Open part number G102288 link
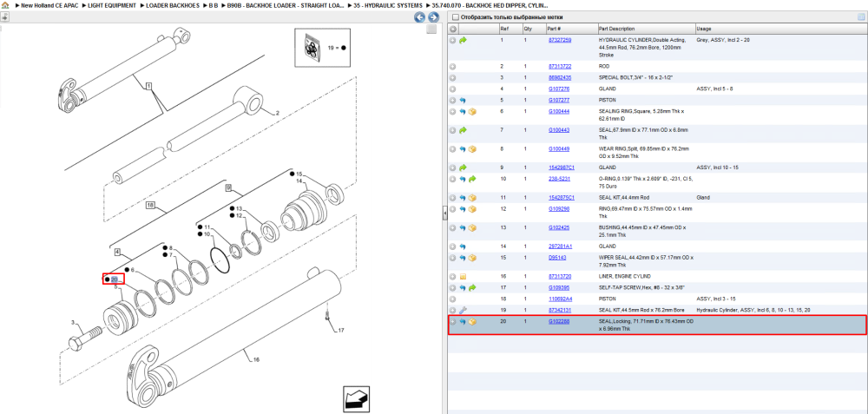 (x=559, y=322)
